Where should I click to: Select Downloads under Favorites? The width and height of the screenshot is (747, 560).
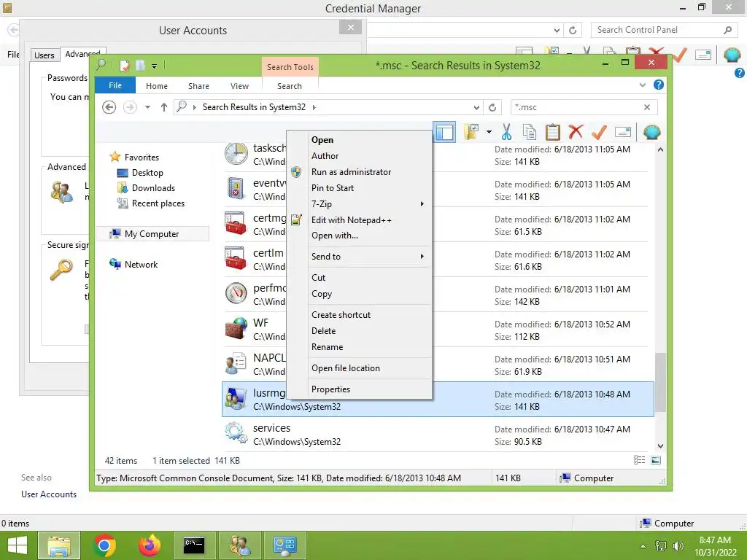153,188
